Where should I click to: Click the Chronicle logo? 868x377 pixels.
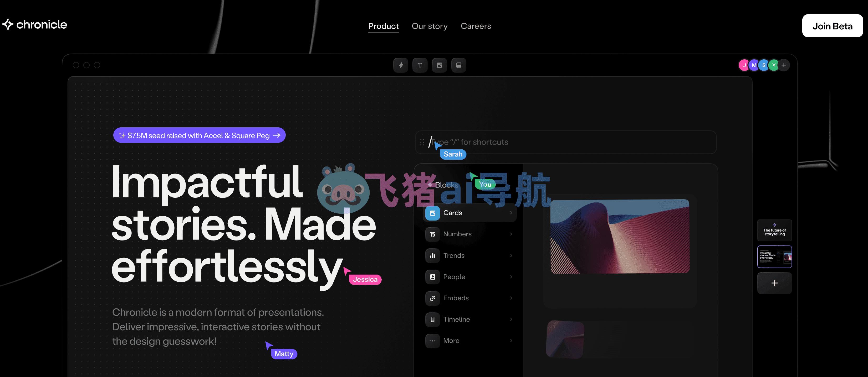coord(35,25)
